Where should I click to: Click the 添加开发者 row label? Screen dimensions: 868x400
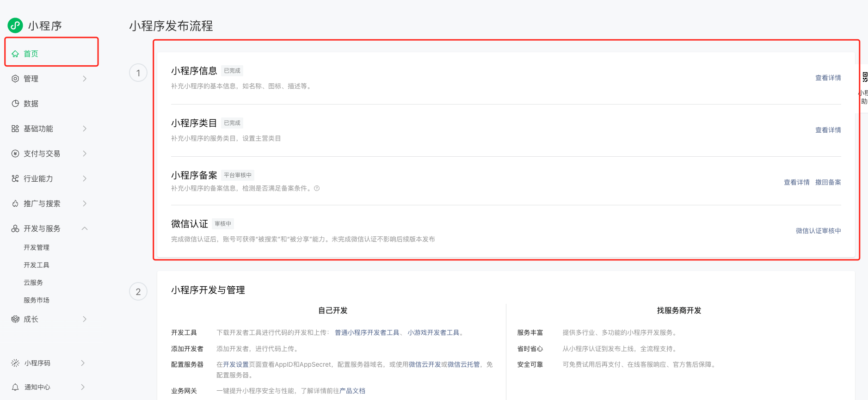(187, 349)
